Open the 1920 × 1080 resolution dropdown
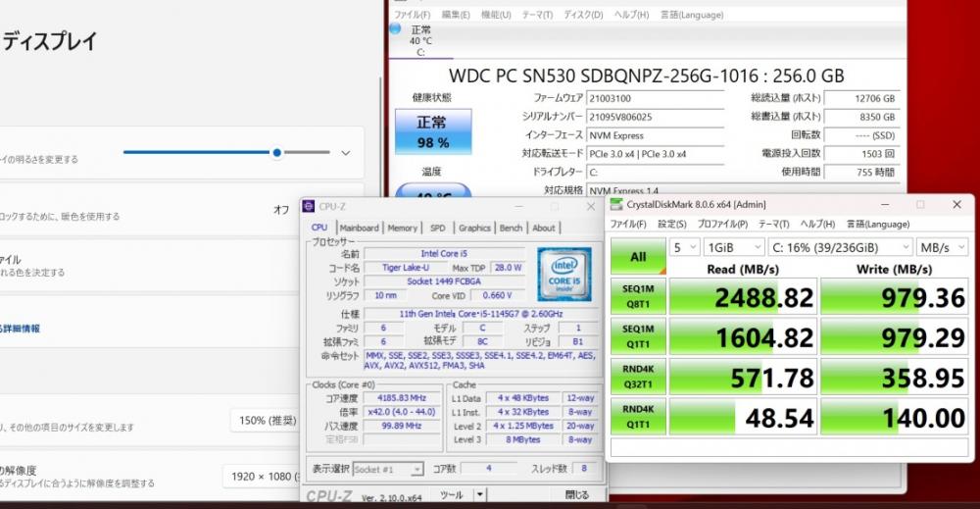 point(263,477)
